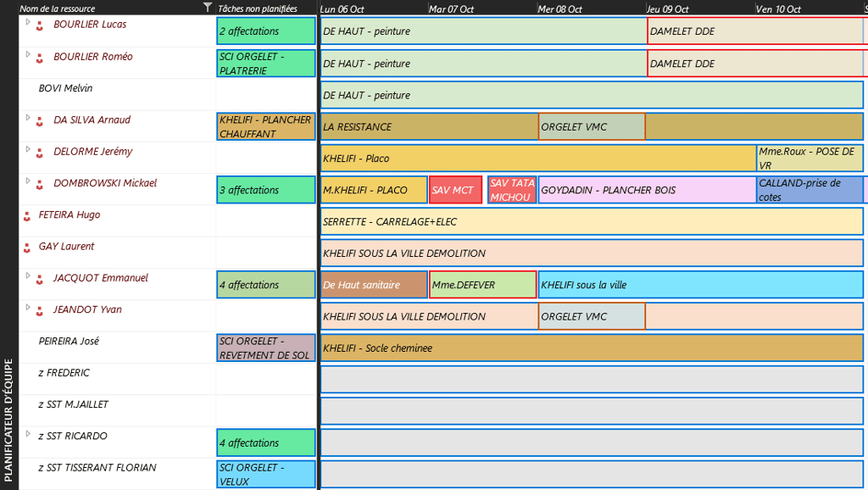Open the SCI ORGELET - PLATRERIE unplanned task

(x=265, y=63)
